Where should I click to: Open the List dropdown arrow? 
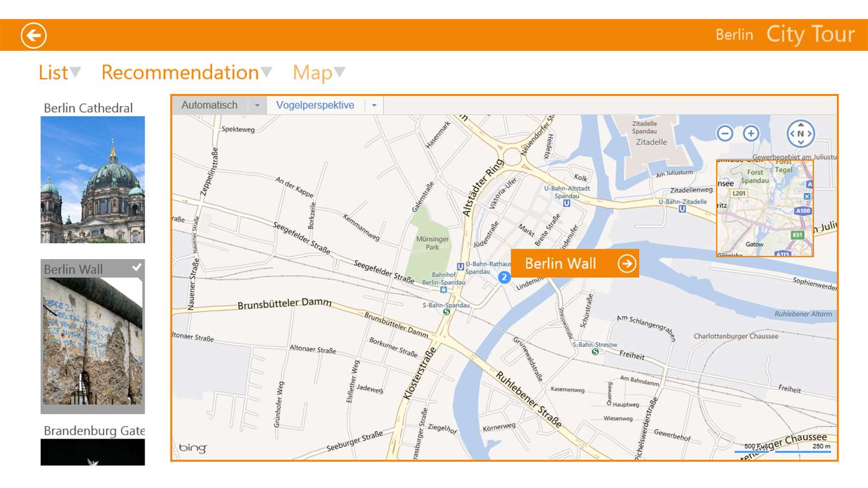pos(75,72)
